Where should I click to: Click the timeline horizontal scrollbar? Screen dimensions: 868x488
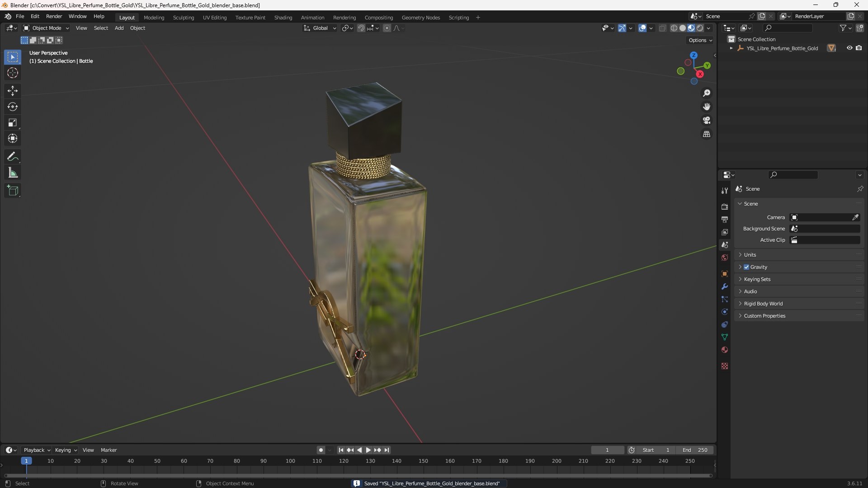358,475
